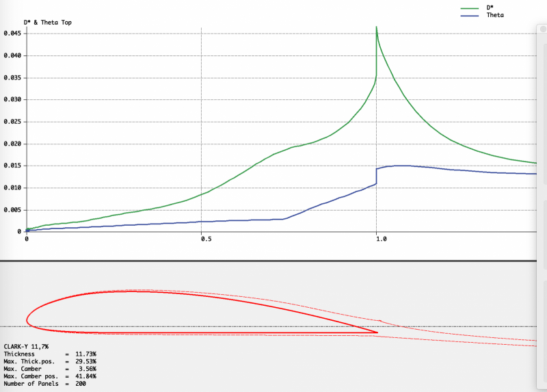Click the 1.0 x-axis tick label
547x392 pixels.
[x=381, y=239]
